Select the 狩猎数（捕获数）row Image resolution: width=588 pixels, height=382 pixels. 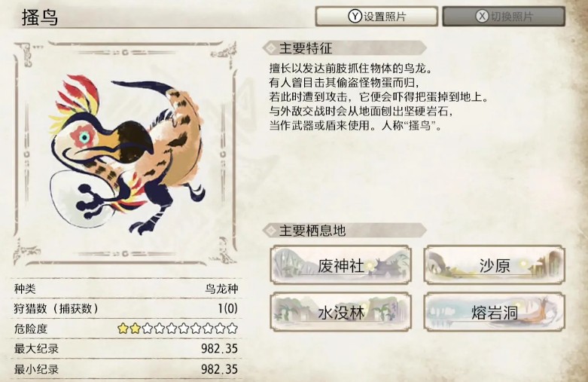point(126,308)
